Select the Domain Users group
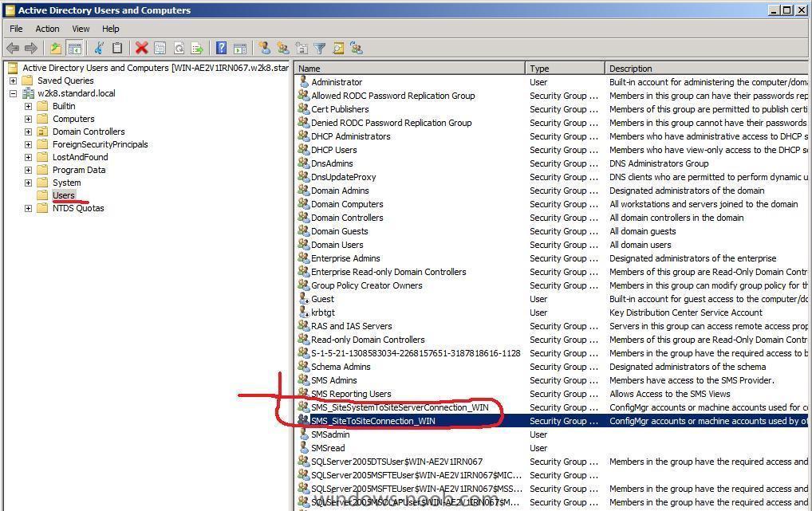812x511 pixels. [337, 245]
